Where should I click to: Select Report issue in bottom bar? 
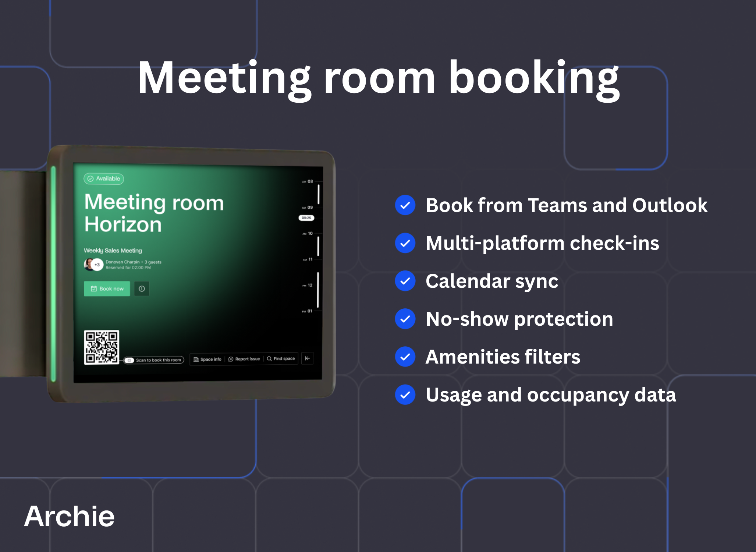[x=244, y=359]
